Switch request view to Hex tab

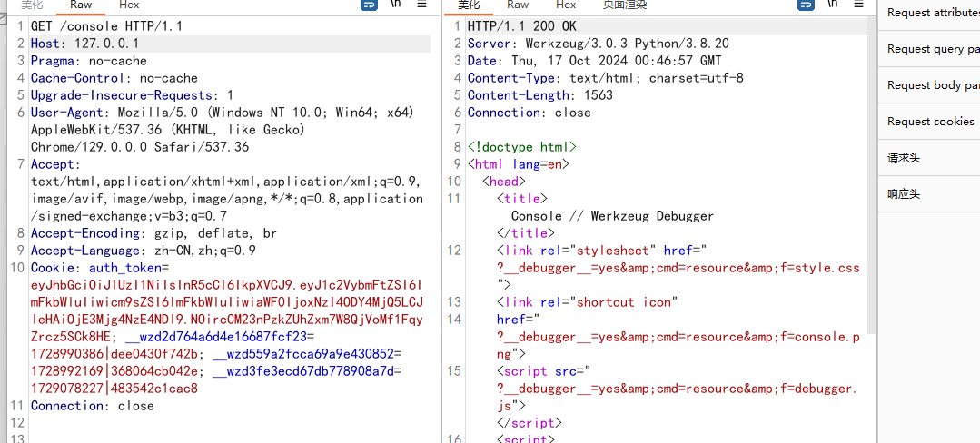[x=129, y=5]
